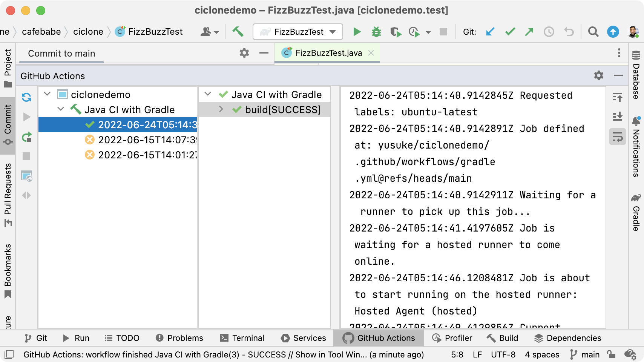Show Git history clock icon
Image resolution: width=644 pixels, height=362 pixels.
tap(549, 32)
